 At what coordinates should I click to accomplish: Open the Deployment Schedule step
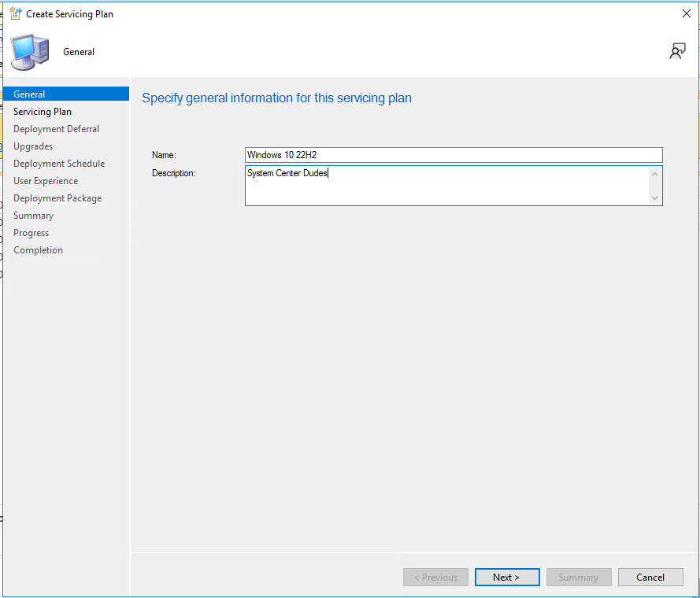point(58,163)
